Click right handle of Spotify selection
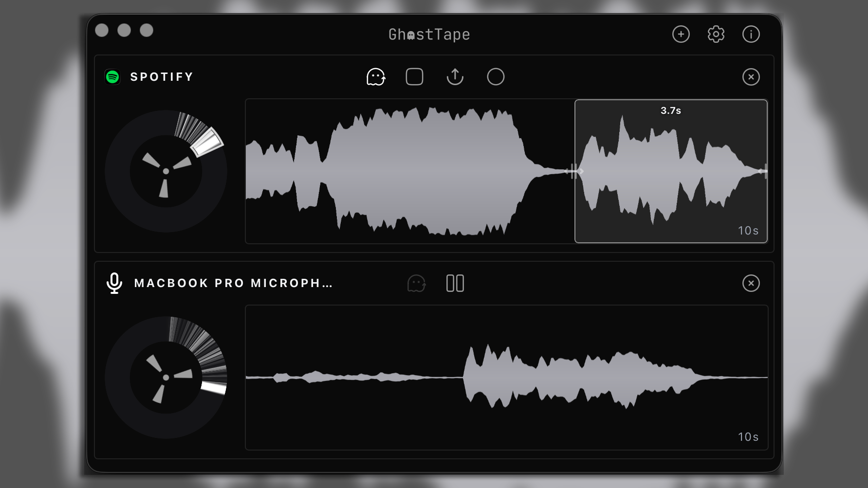The image size is (868, 488). click(x=764, y=171)
